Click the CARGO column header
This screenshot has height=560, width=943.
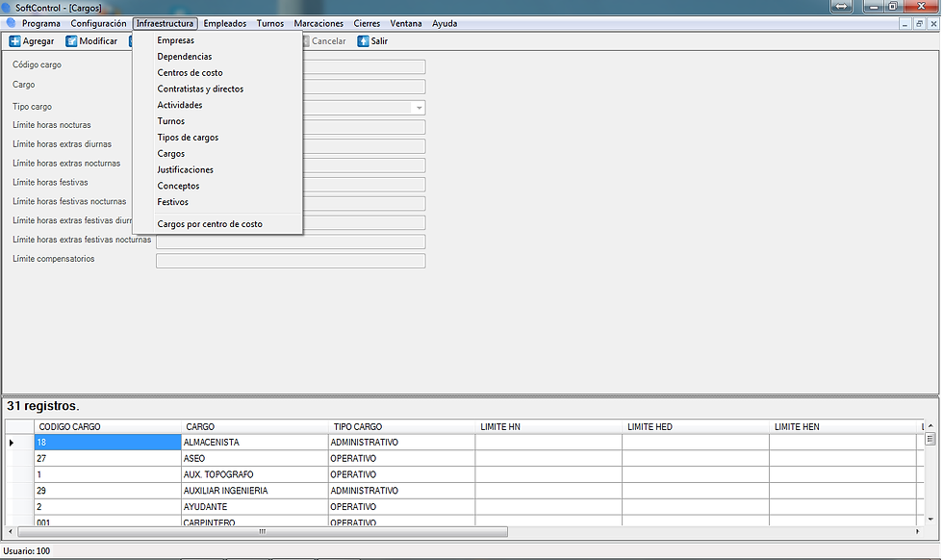point(254,427)
